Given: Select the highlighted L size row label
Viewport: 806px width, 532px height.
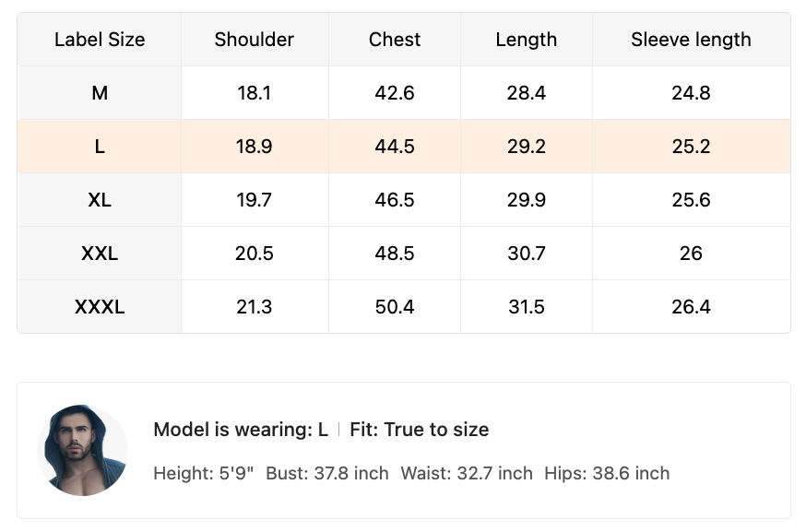Looking at the screenshot, I should click(x=100, y=147).
